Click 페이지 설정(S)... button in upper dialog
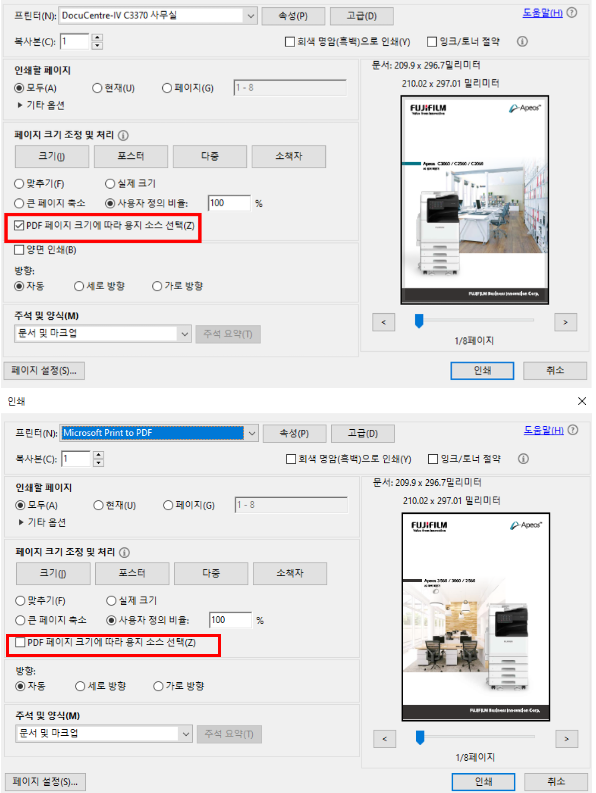 44,371
